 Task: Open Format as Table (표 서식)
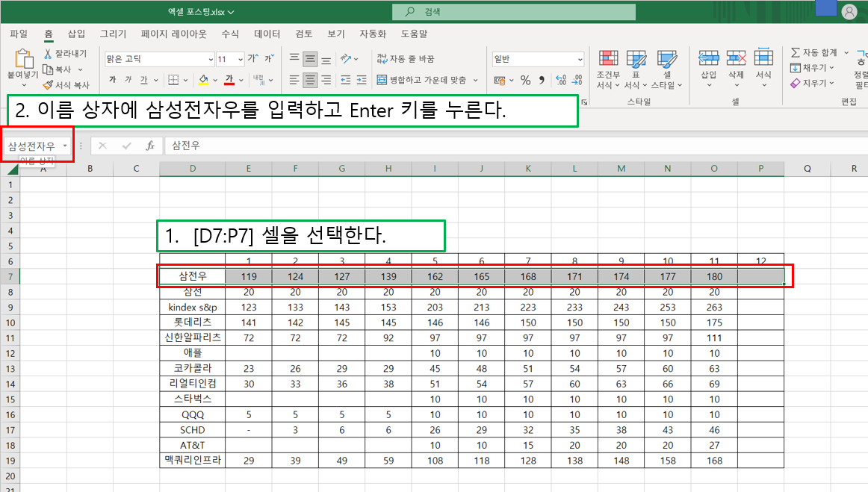(x=636, y=69)
